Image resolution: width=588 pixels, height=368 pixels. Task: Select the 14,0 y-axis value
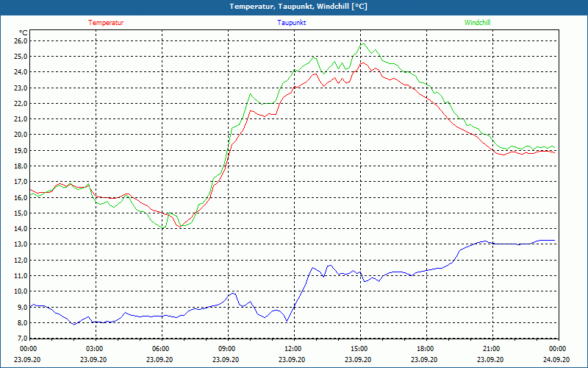21,228
